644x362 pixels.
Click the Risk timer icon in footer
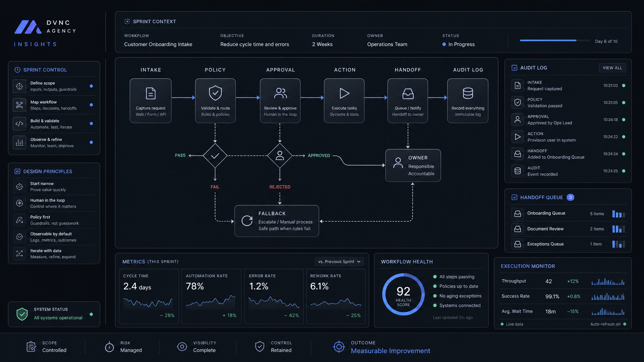[x=109, y=347]
